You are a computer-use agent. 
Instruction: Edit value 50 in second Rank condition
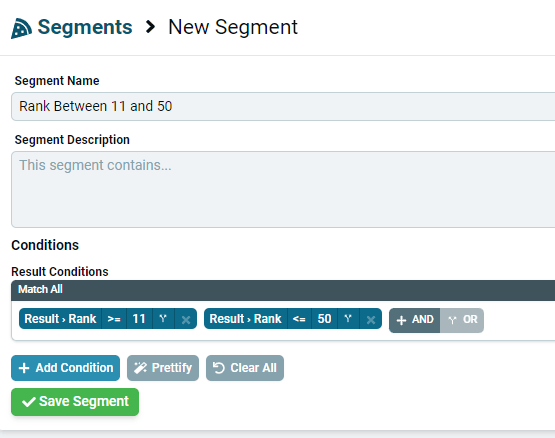(x=324, y=319)
